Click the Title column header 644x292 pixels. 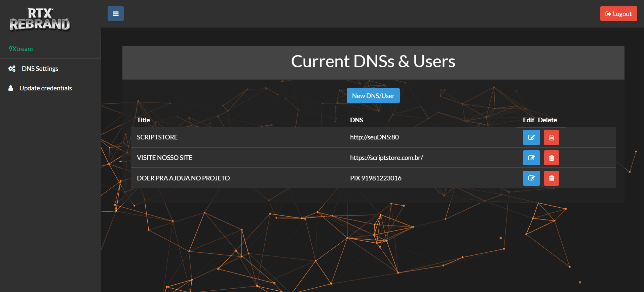[143, 120]
